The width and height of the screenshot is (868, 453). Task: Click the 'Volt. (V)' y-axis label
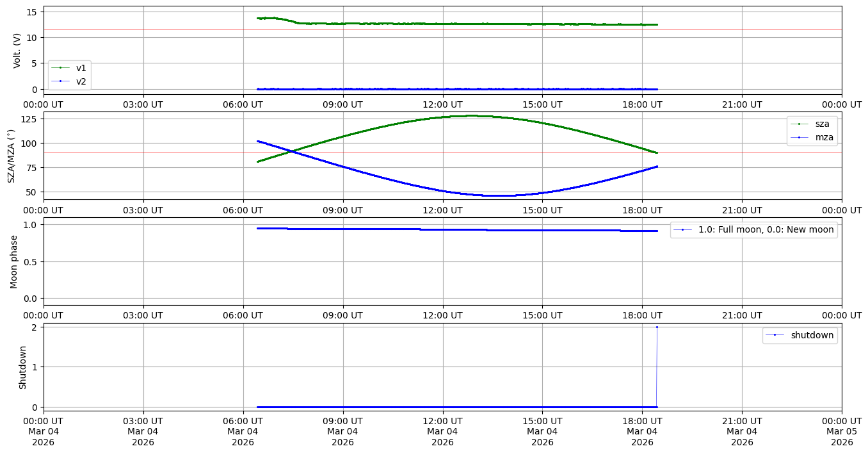pyautogui.click(x=17, y=50)
